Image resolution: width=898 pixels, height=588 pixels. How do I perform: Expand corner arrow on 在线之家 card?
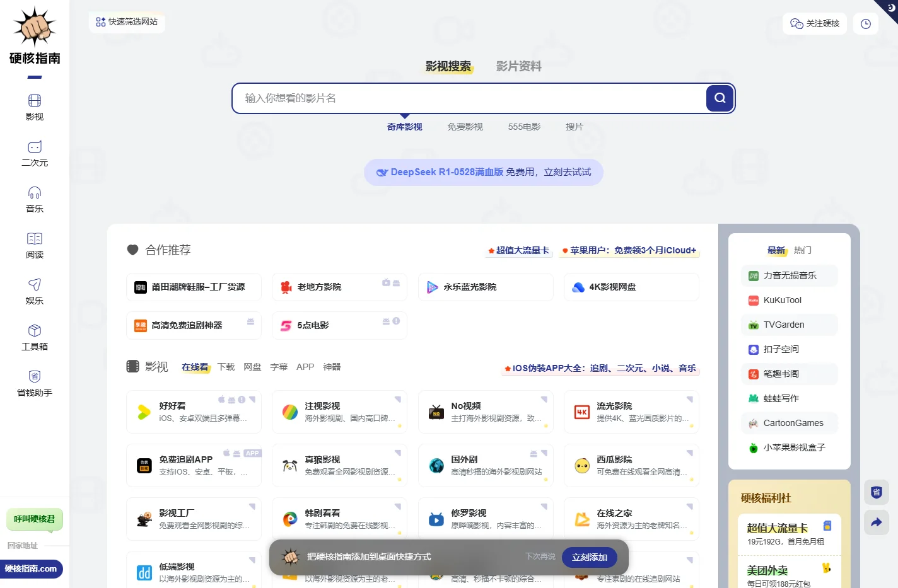(690, 507)
